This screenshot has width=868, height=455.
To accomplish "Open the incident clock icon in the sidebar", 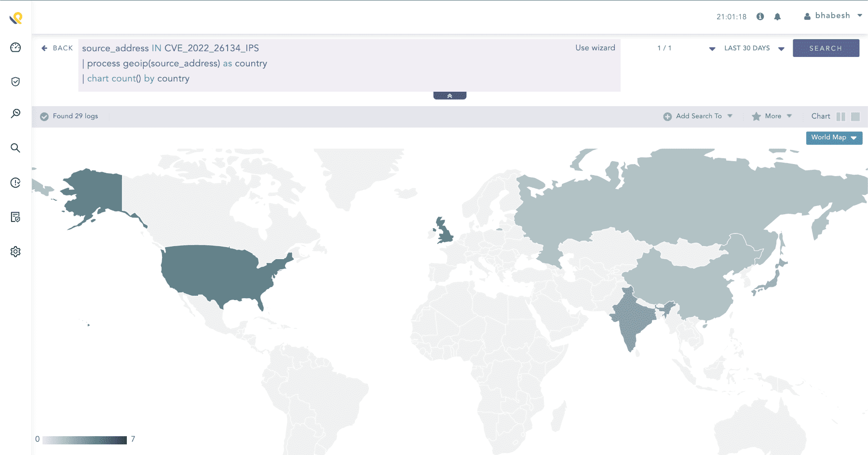I will point(15,183).
